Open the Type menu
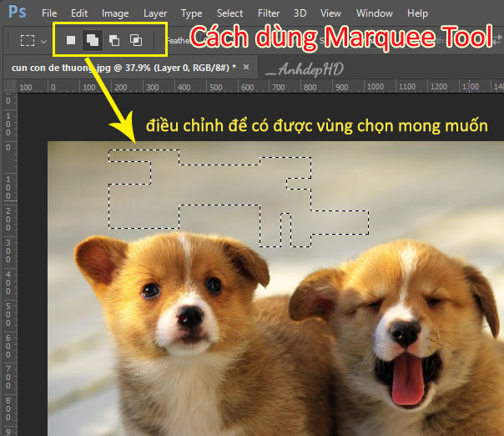This screenshot has height=436, width=504. pos(192,13)
